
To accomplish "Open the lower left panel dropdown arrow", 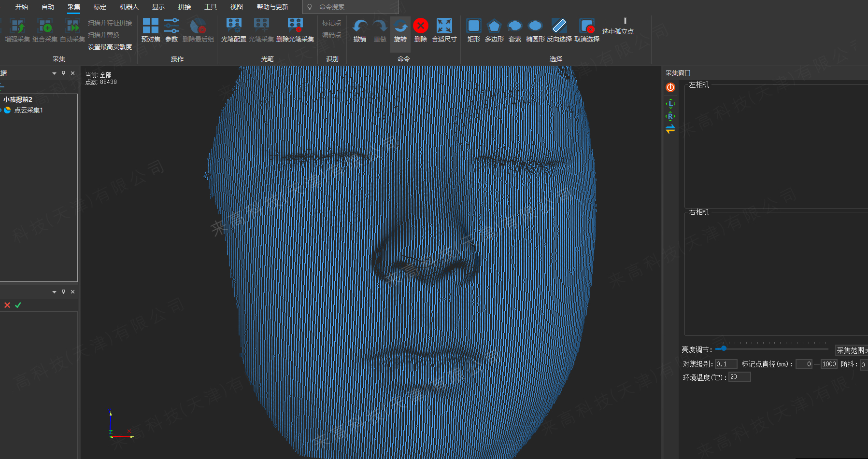I will click(54, 292).
